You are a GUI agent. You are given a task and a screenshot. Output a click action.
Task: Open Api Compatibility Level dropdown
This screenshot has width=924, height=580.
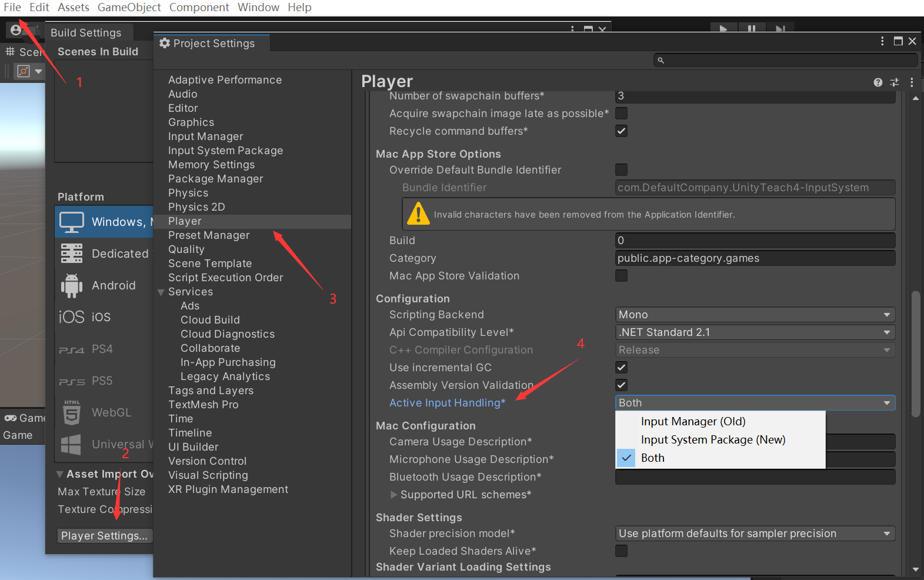(755, 332)
